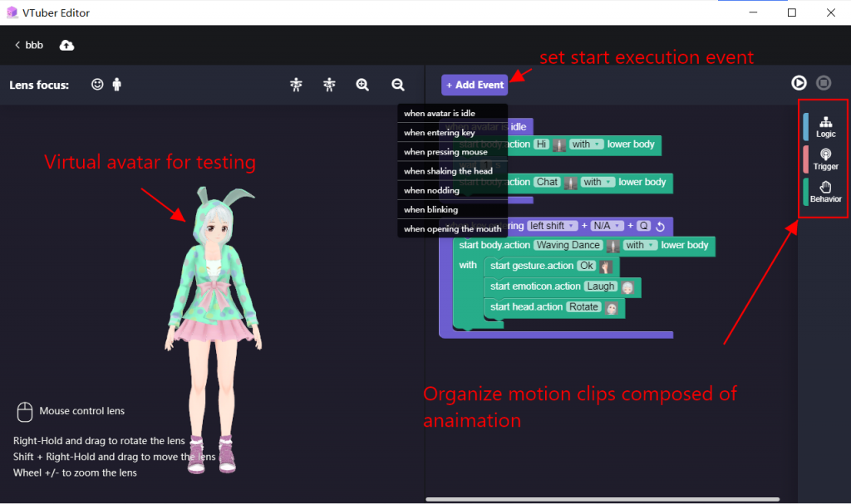
Task: Click the 'Rotate' head action field
Action: (583, 307)
